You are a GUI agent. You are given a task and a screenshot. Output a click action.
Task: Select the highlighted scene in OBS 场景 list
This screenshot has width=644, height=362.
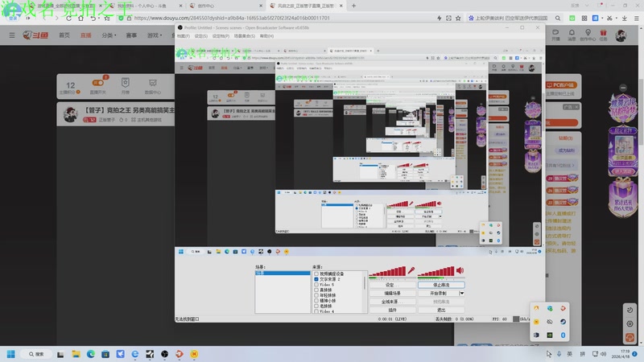pyautogui.click(x=283, y=273)
